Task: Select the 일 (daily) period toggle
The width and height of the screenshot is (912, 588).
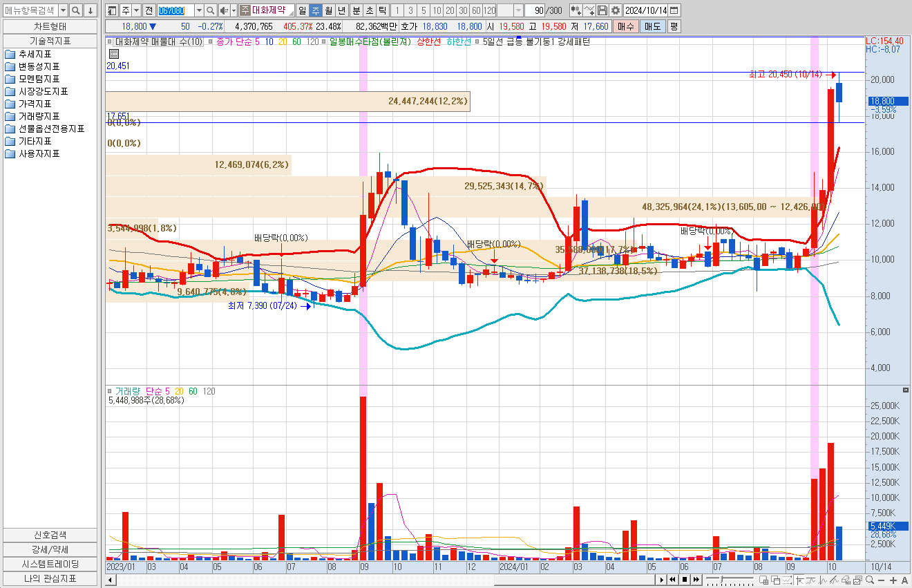Action: [302, 10]
